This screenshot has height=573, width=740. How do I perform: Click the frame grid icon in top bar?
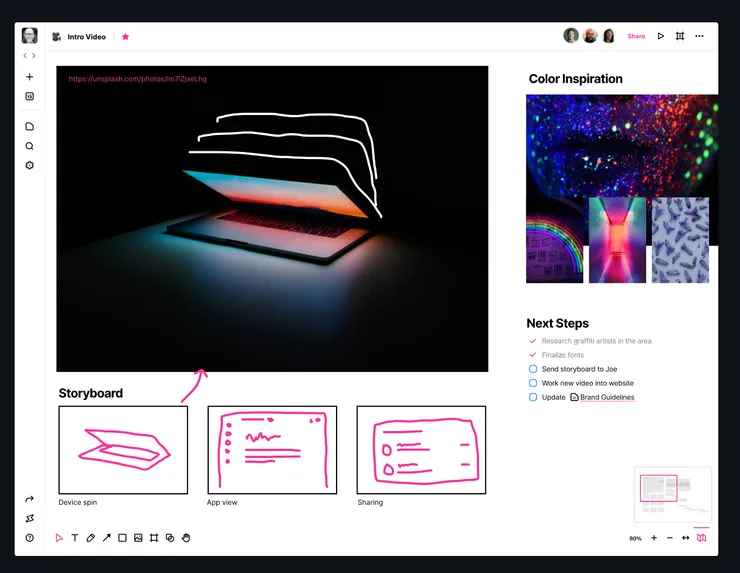[x=680, y=36]
